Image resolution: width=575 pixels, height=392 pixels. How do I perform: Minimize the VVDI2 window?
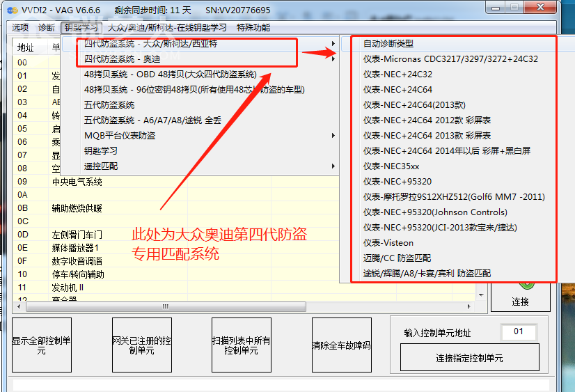click(x=496, y=8)
